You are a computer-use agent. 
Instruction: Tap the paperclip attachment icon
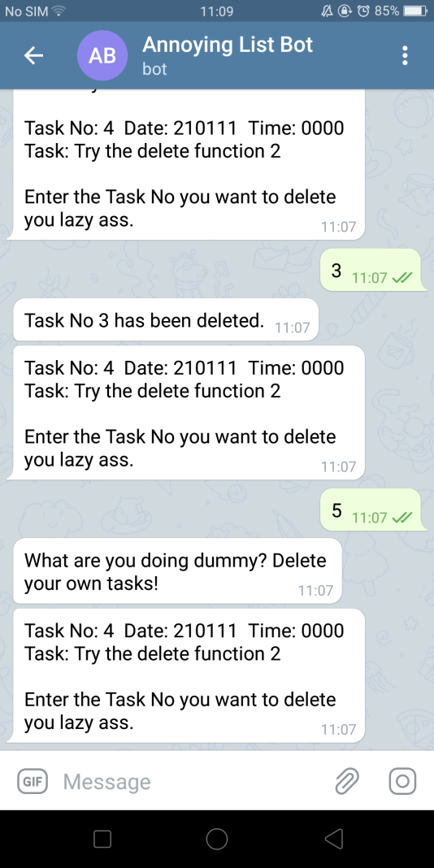[347, 781]
